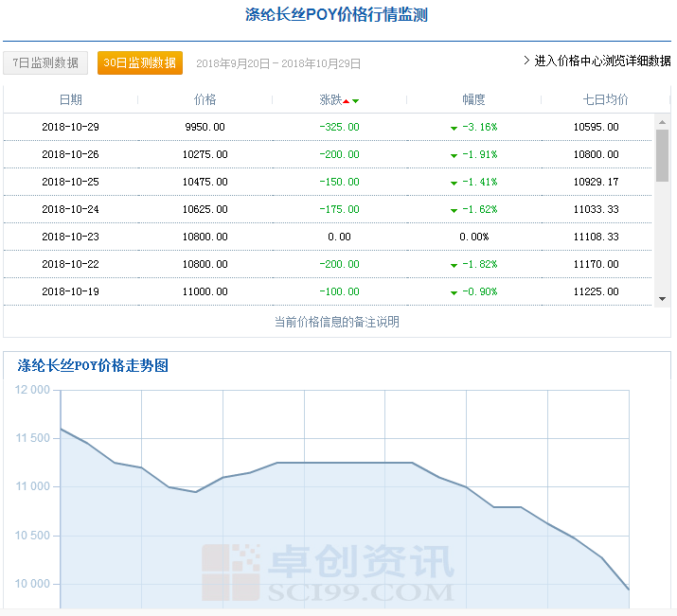Click the red ascending sort arrow beside 涨跌

click(x=347, y=100)
